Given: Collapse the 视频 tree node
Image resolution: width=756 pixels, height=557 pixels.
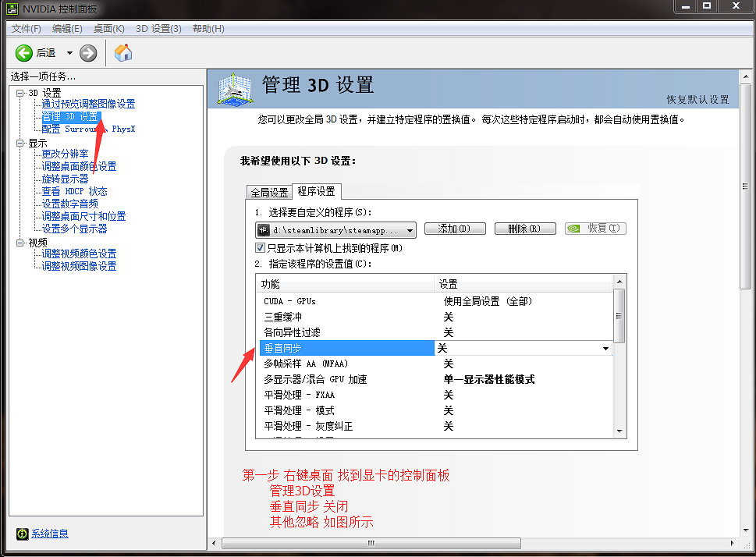Looking at the screenshot, I should click(x=20, y=243).
